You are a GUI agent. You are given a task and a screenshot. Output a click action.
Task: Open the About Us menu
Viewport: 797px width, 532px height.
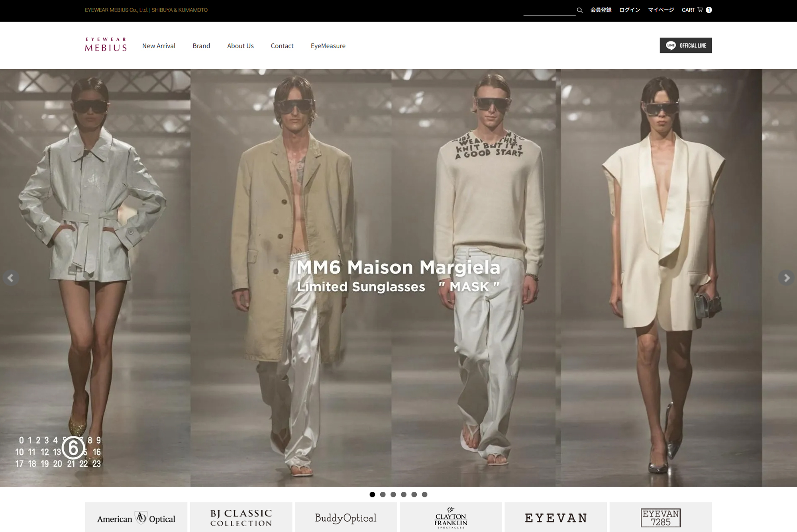(240, 46)
